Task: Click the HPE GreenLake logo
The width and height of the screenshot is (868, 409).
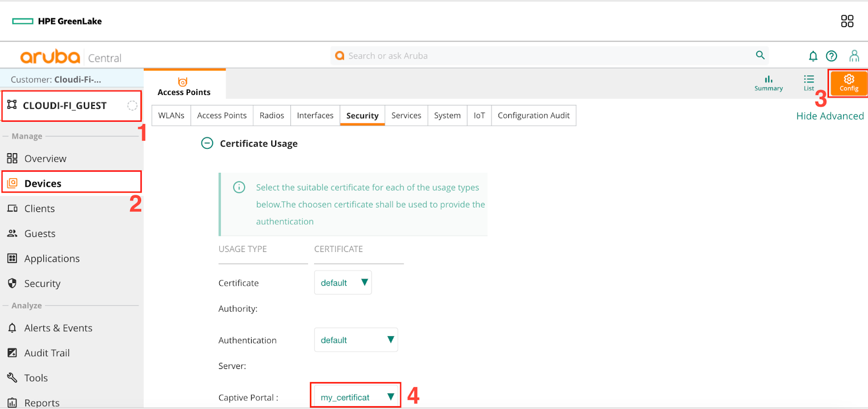Action: tap(57, 21)
